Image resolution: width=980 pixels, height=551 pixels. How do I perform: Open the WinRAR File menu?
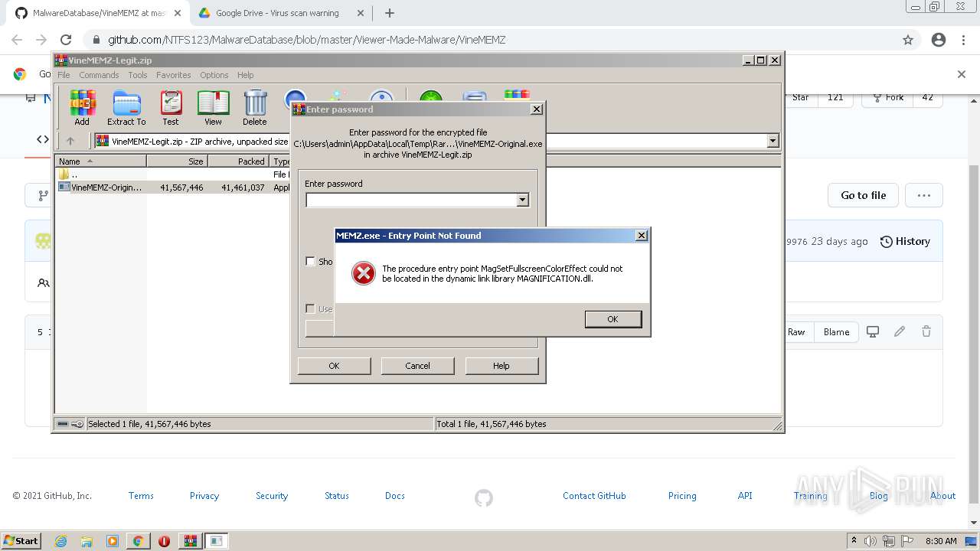(x=64, y=75)
